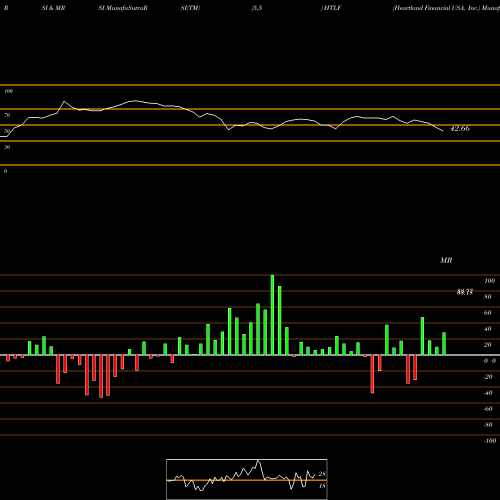The image size is (500, 500).
Task: Click the longest red MR histogram bar
Action: click(101, 376)
